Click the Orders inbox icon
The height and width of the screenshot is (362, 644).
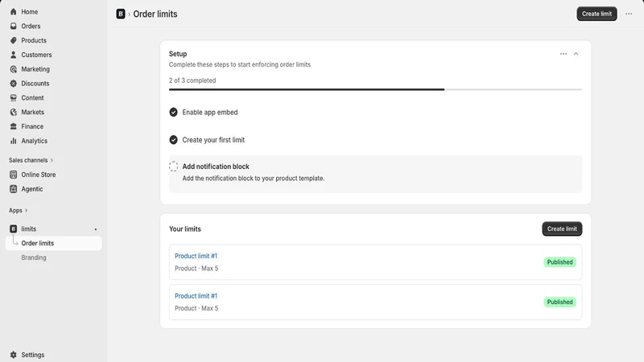coord(13,27)
